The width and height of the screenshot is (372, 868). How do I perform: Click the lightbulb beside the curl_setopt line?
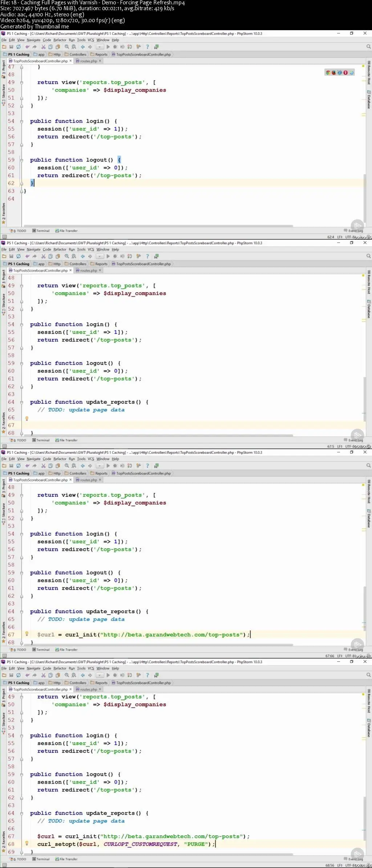point(27,843)
